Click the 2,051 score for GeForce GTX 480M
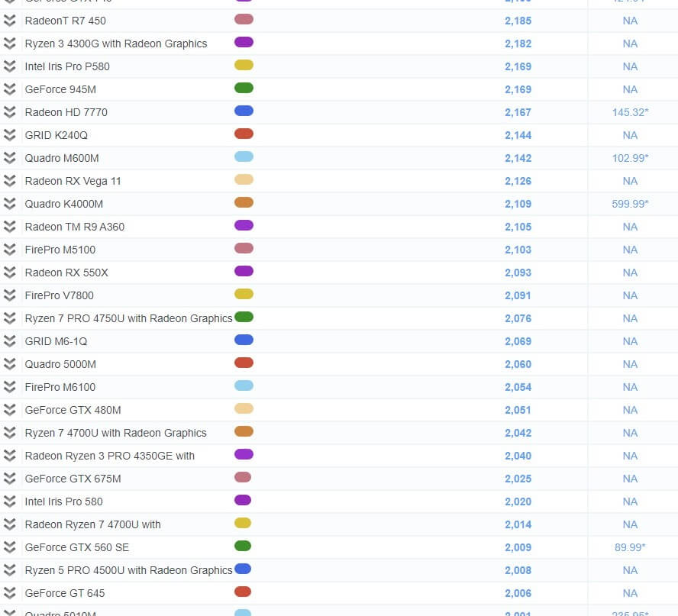678x616 pixels. tap(518, 410)
